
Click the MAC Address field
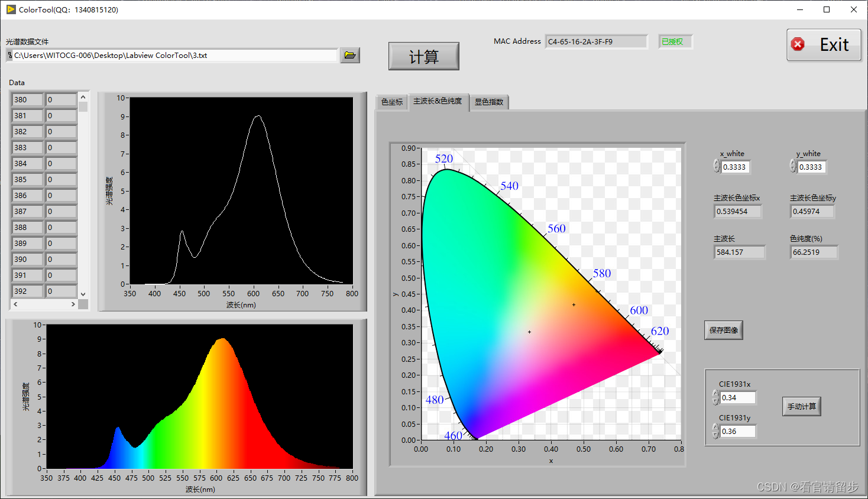coord(597,42)
